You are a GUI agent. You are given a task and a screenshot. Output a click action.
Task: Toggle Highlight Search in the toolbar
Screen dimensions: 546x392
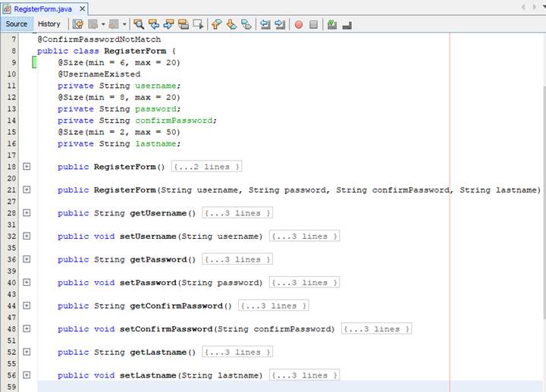[x=184, y=24]
